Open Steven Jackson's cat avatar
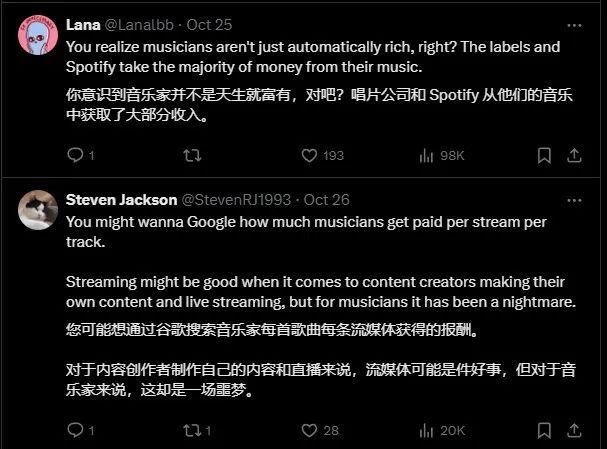 click(38, 209)
